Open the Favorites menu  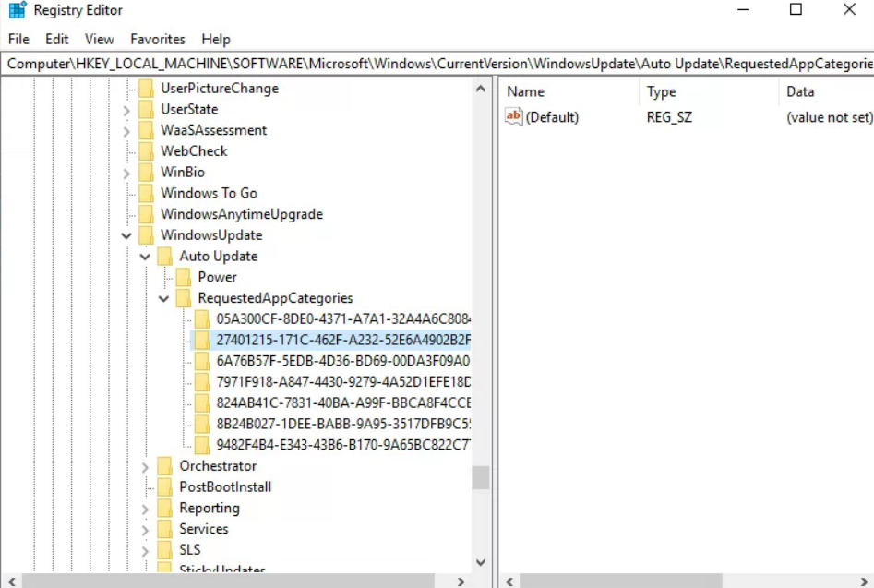tap(158, 39)
